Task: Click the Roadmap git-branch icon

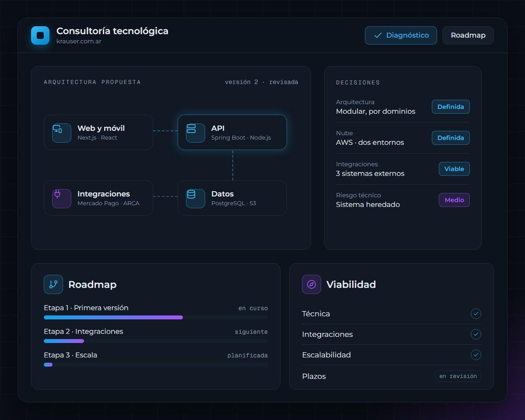Action: point(53,284)
